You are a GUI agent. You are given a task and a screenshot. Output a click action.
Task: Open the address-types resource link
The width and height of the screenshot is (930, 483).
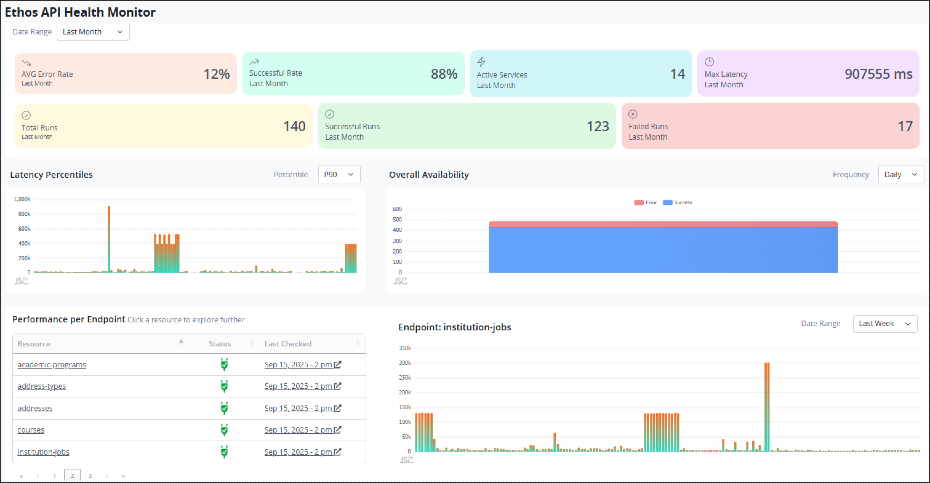point(44,386)
